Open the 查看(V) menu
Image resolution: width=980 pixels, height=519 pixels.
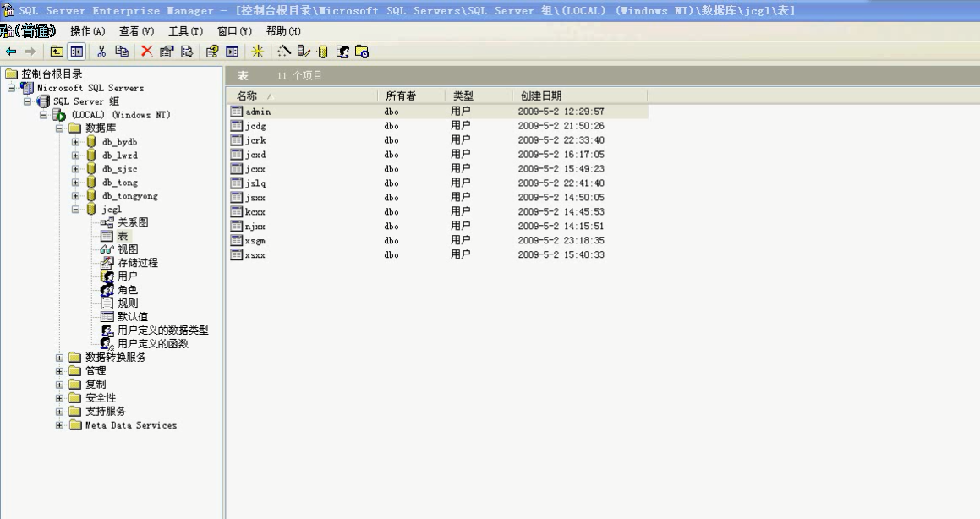(136, 30)
